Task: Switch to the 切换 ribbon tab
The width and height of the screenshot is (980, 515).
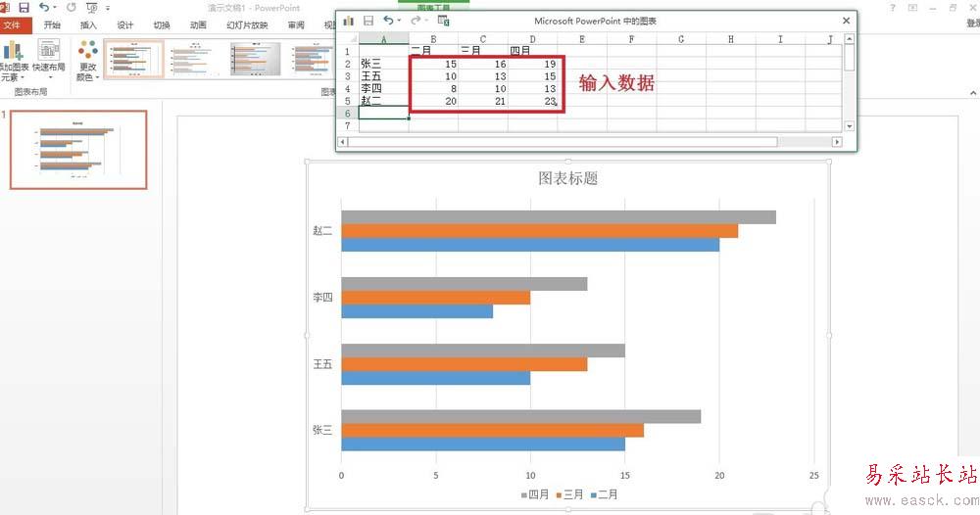Action: pyautogui.click(x=162, y=25)
